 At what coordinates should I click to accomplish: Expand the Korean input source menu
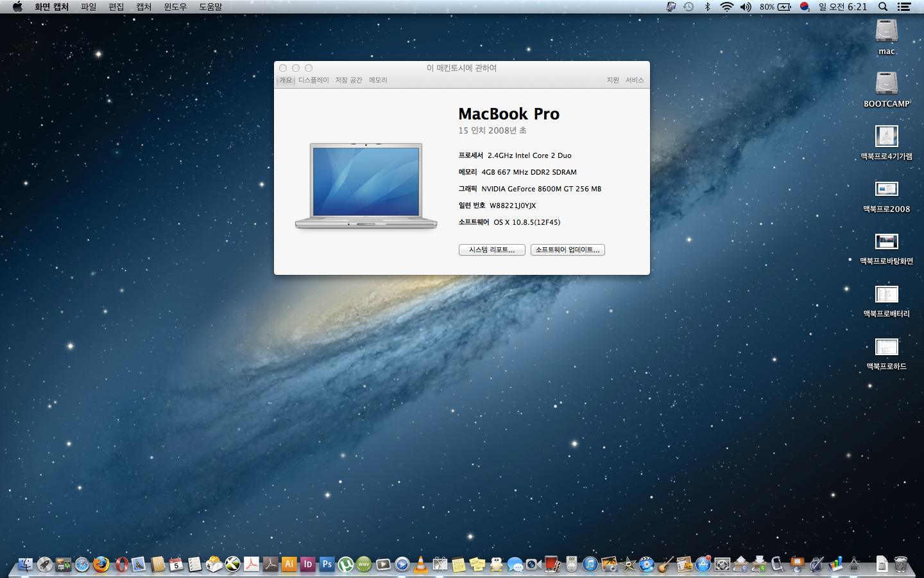(805, 7)
